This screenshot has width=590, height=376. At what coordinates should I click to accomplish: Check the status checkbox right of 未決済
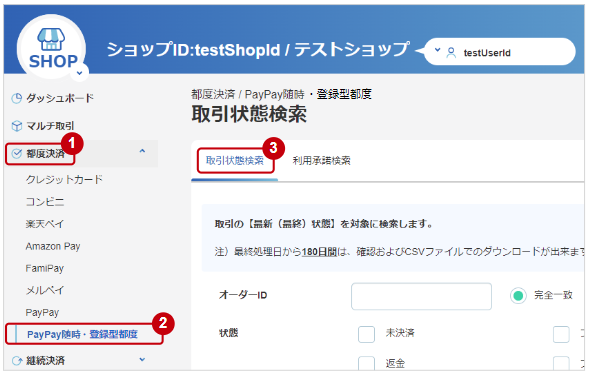561,334
